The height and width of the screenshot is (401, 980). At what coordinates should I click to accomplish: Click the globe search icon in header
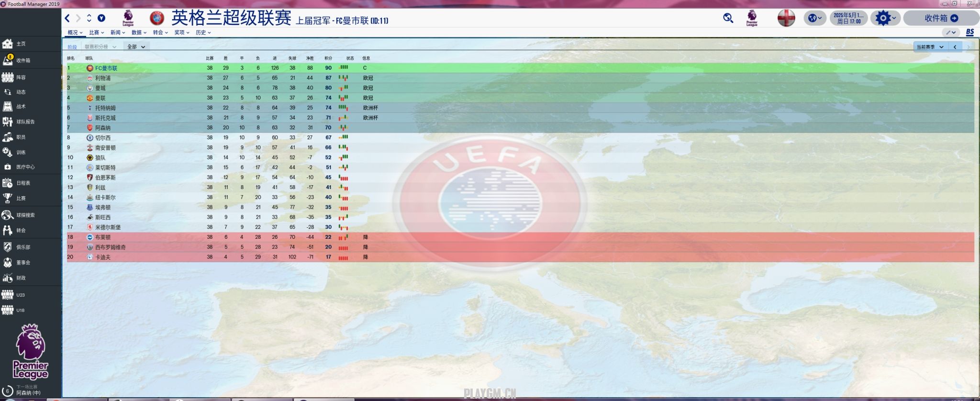point(728,18)
